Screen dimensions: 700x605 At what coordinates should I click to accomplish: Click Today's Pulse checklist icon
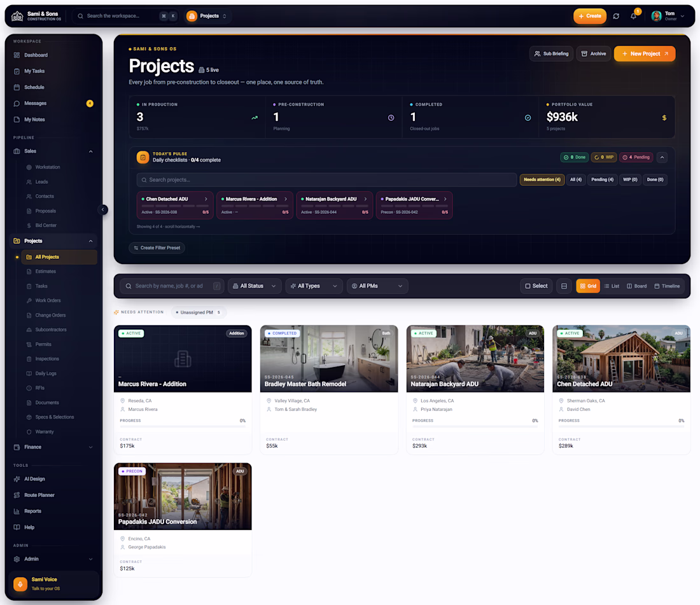coord(143,157)
